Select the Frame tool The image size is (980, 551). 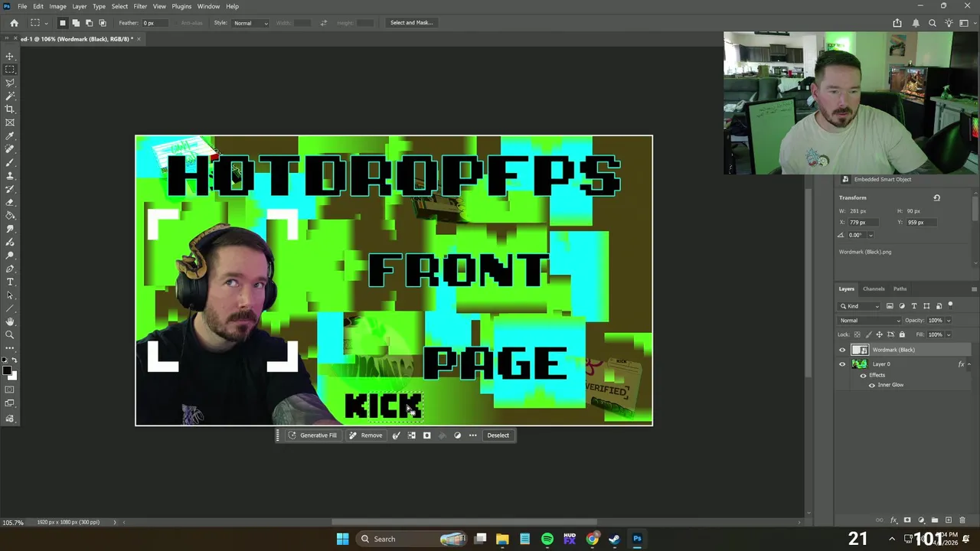10,122
